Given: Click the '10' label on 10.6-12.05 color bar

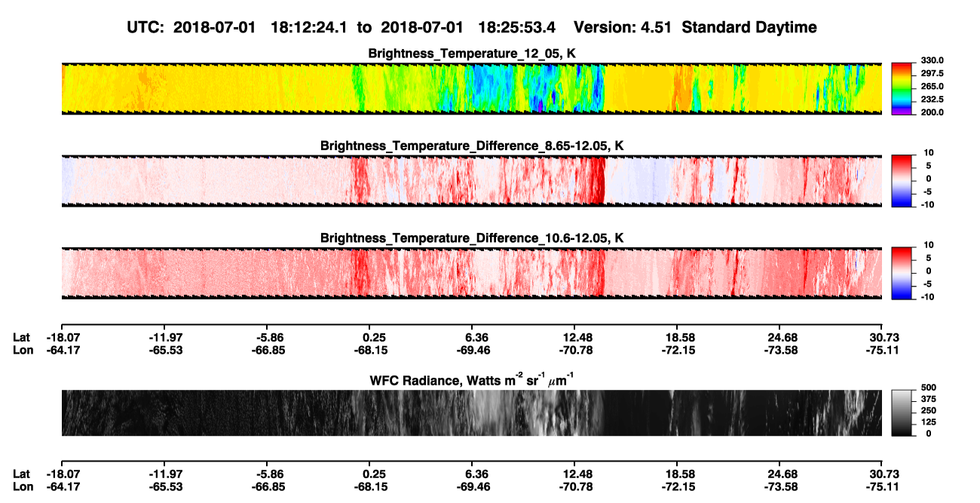Looking at the screenshot, I should [x=929, y=245].
